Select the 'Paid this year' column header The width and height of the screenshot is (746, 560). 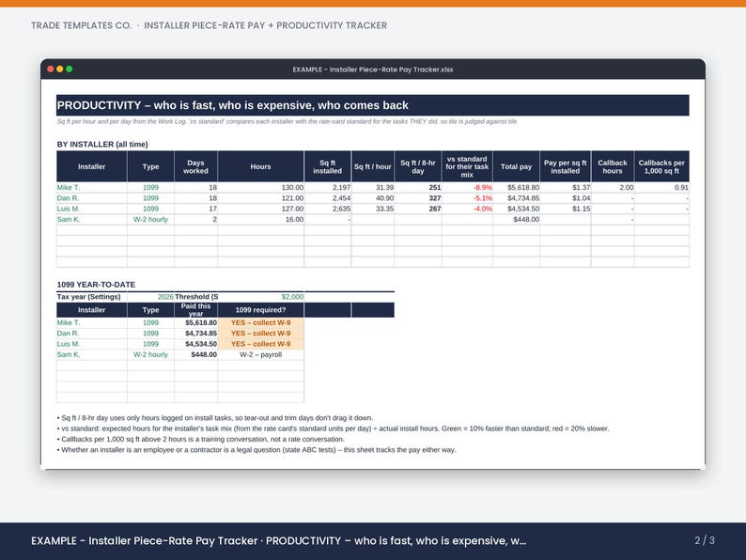pos(195,310)
